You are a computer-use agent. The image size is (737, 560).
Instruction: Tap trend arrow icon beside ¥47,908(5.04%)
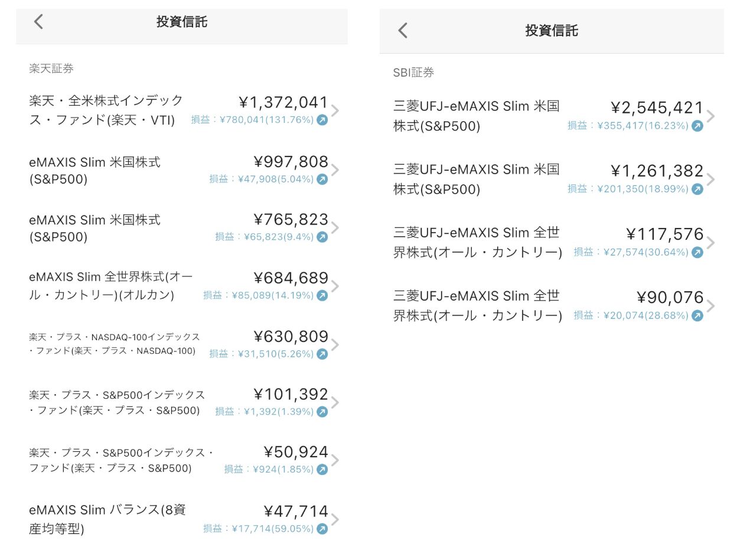(322, 179)
